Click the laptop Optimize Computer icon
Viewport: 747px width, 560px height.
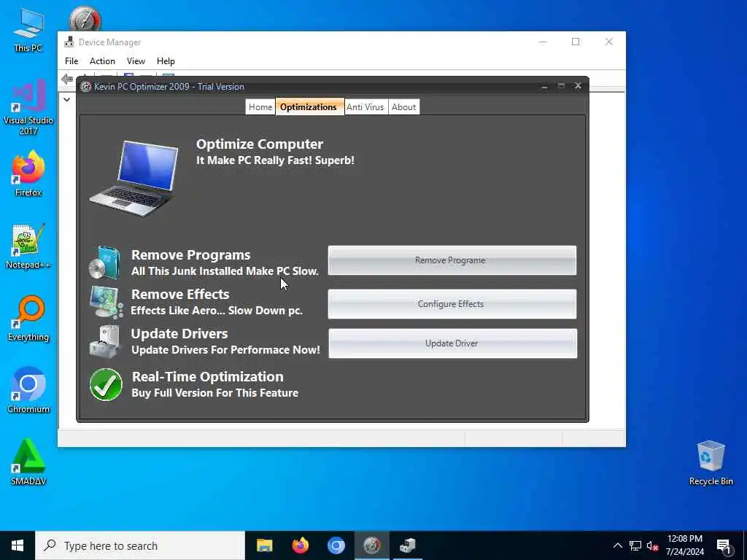pyautogui.click(x=135, y=179)
